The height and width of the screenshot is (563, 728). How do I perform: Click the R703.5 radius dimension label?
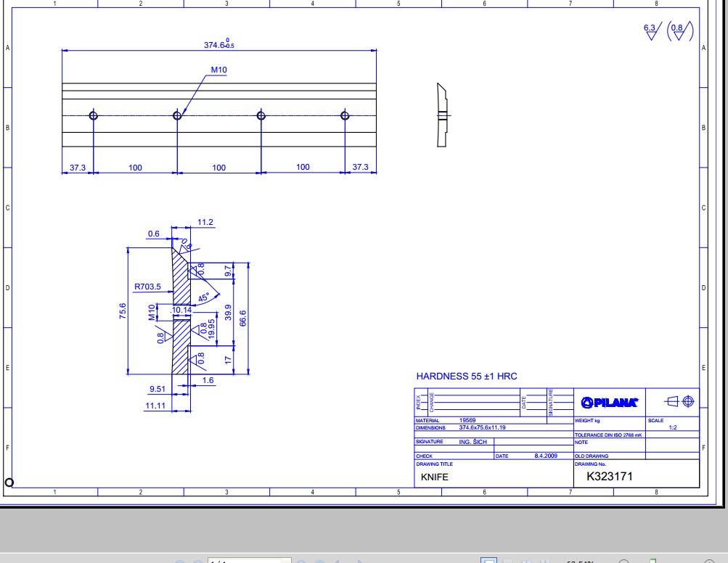[147, 287]
